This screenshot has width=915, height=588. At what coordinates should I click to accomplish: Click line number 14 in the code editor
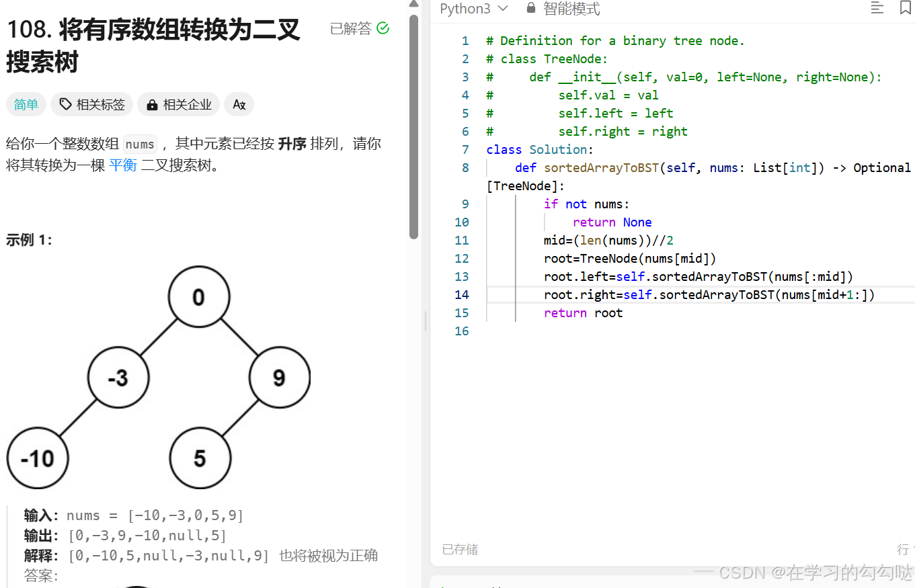pyautogui.click(x=462, y=294)
